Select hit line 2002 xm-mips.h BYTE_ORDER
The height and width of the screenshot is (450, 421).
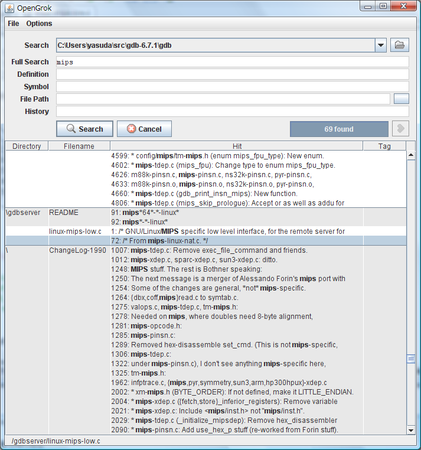pyautogui.click(x=232, y=392)
